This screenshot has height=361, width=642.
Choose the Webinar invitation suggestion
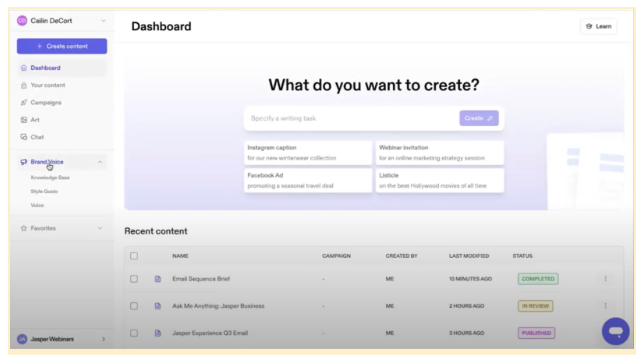[x=440, y=153]
